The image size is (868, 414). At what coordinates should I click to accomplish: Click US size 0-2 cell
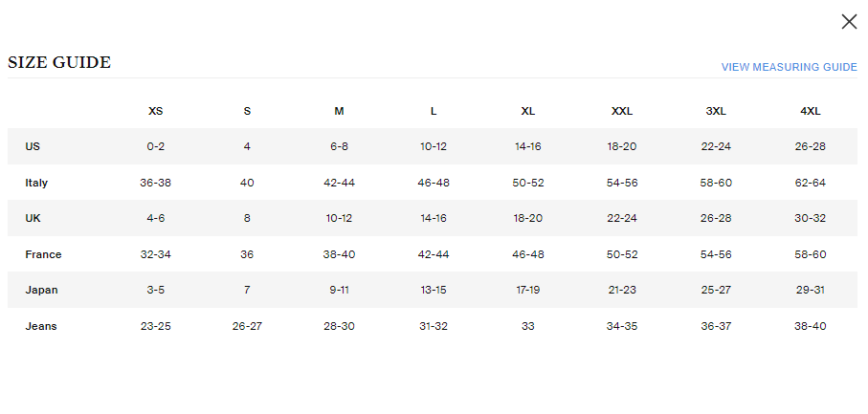point(156,146)
